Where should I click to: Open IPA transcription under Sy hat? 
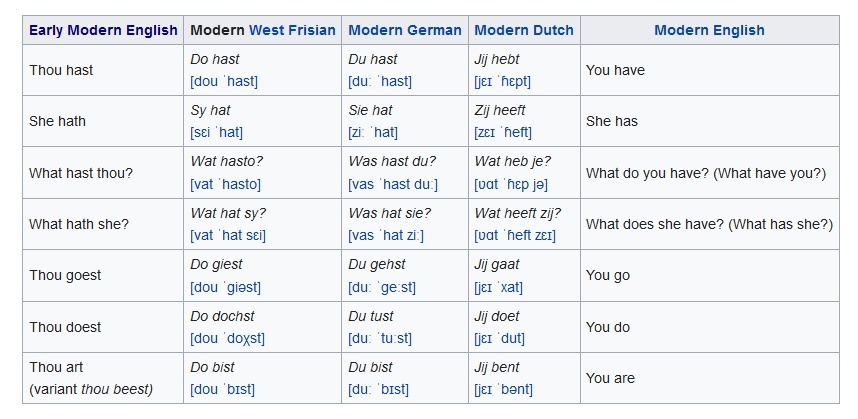point(217,132)
